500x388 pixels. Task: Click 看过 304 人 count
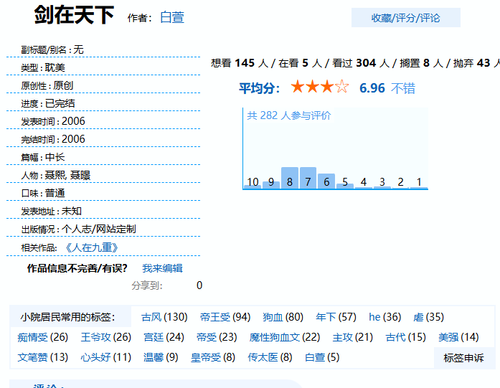pos(361,63)
